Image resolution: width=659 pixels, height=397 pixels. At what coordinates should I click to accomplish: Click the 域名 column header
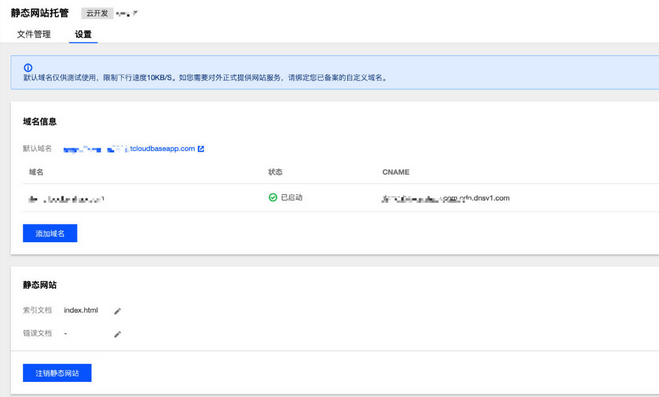36,172
